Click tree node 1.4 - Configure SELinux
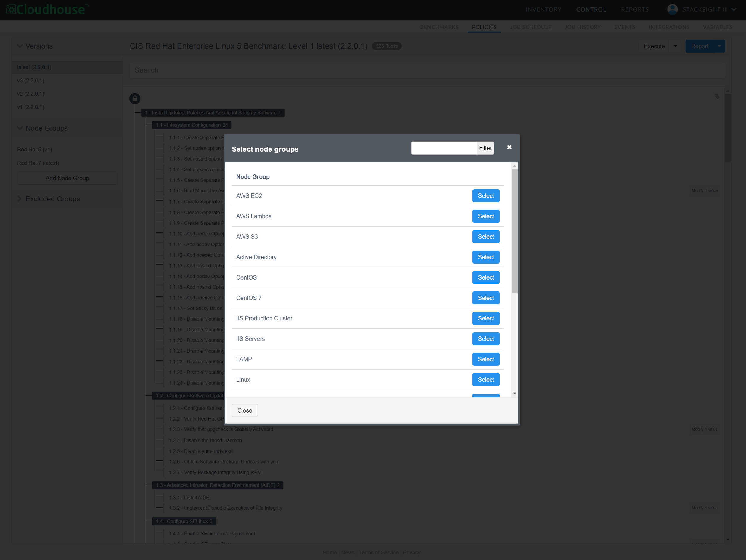The height and width of the screenshot is (560, 746). [x=184, y=521]
